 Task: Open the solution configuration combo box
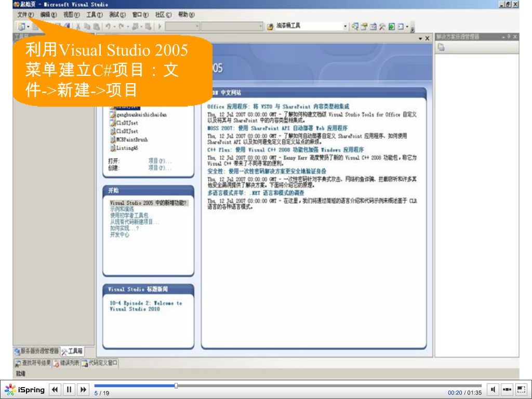[x=182, y=26]
